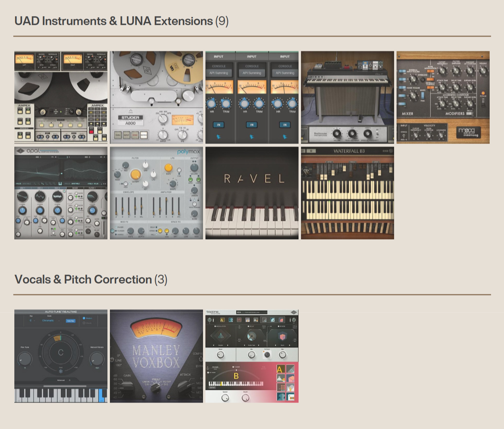
Task: Click the red waveform EQ icon in Topline's module row
Action: [239, 320]
